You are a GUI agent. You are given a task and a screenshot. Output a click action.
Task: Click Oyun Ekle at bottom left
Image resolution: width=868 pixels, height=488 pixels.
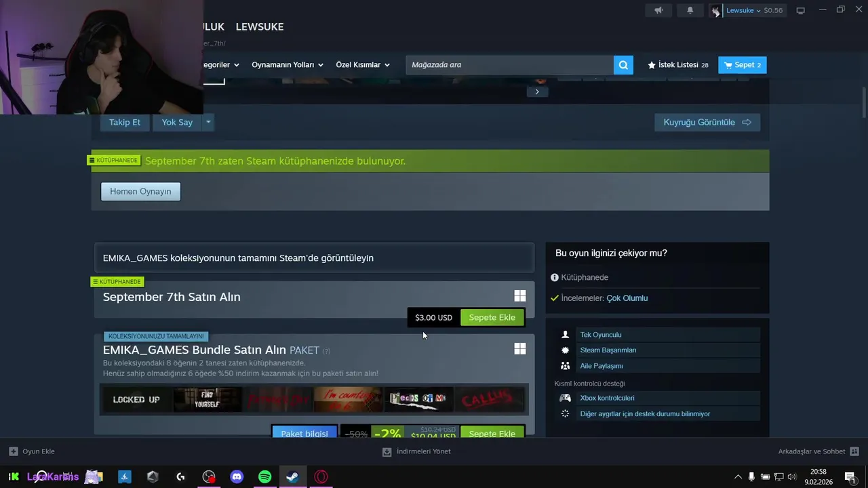click(32, 451)
